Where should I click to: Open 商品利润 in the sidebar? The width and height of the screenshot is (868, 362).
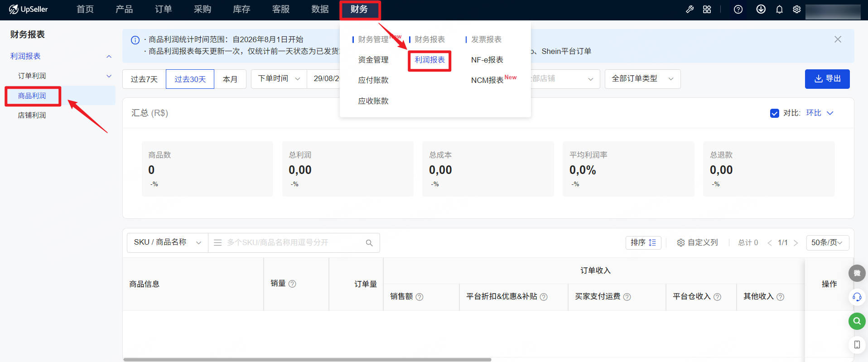click(x=32, y=96)
